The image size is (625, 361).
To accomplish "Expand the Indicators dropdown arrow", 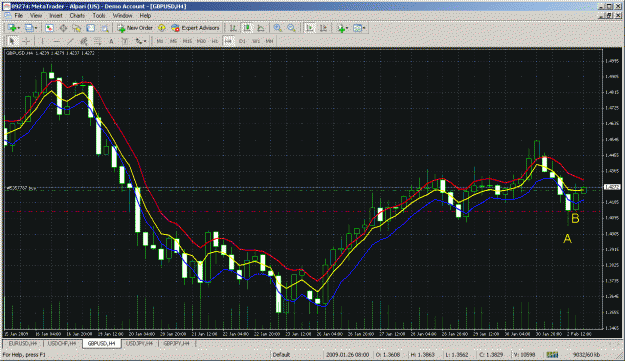I will 347,28.
